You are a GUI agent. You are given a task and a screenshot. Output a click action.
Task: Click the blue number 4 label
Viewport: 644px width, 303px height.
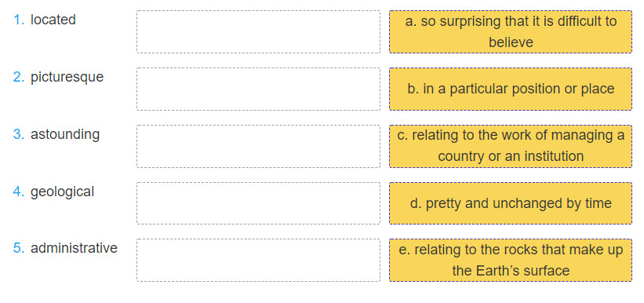(x=19, y=191)
